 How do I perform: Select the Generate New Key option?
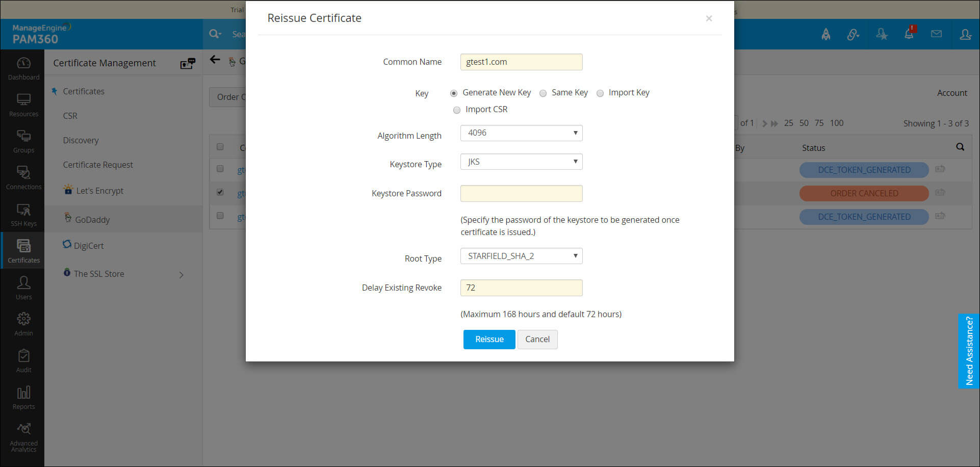tap(454, 93)
